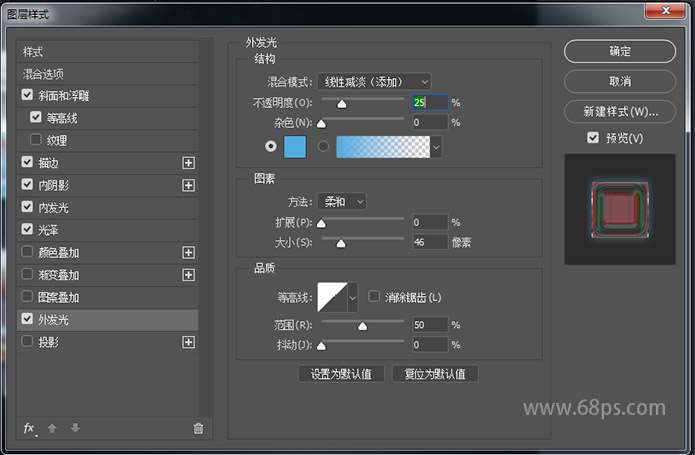The height and width of the screenshot is (455, 695).
Task: Open the 混合模式 dropdown
Action: click(373, 81)
